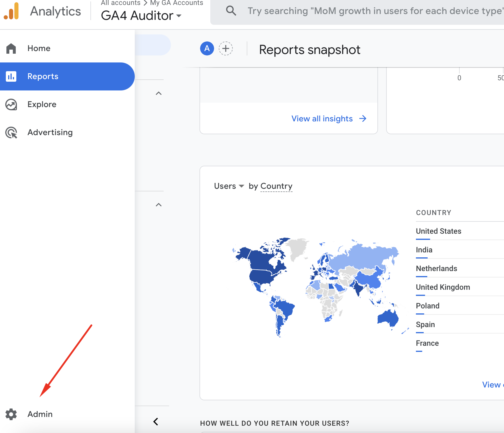The height and width of the screenshot is (433, 504).
Task: Click the add comparison plus icon
Action: 226,48
